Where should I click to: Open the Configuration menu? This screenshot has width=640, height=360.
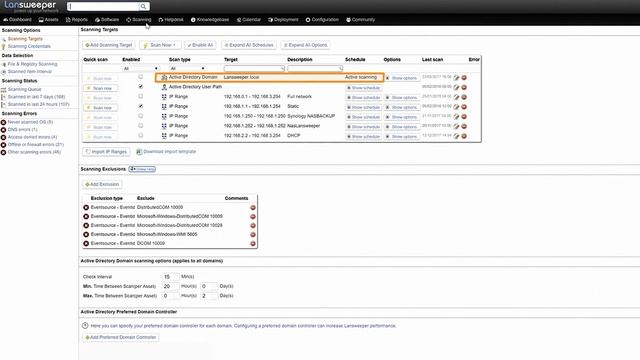[x=322, y=20]
